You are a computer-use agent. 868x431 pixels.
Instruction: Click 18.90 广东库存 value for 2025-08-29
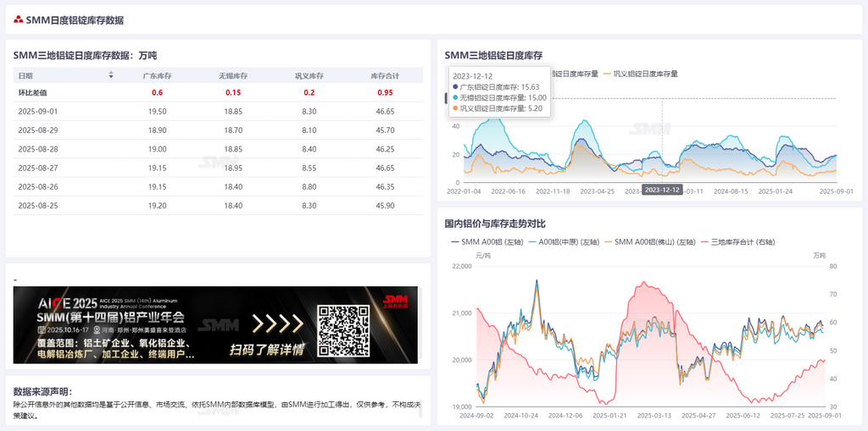[x=157, y=130]
